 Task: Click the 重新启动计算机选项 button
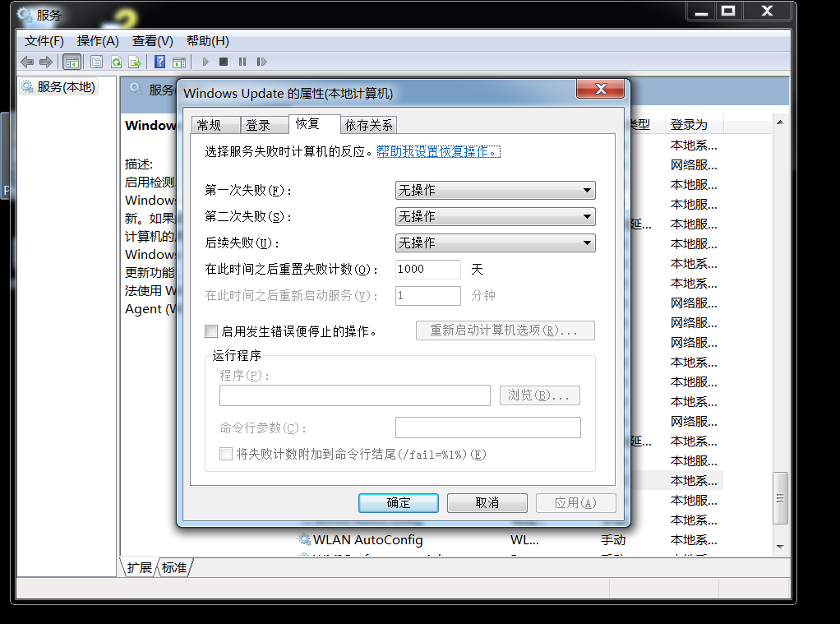tap(505, 330)
